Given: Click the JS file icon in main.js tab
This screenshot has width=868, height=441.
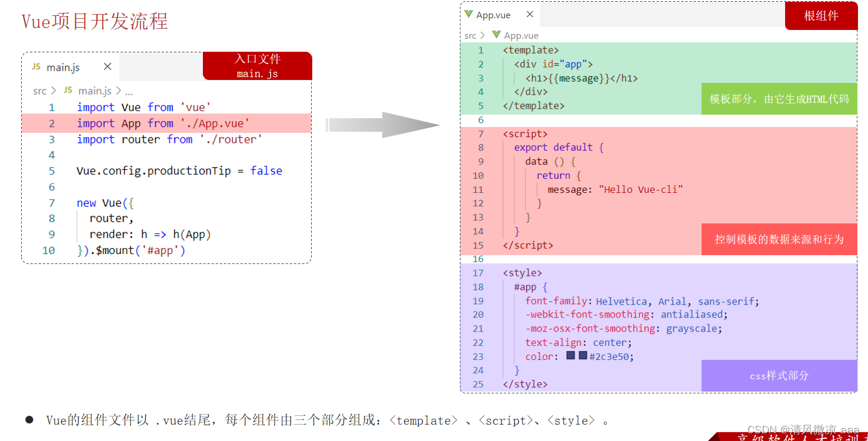Looking at the screenshot, I should [36, 67].
